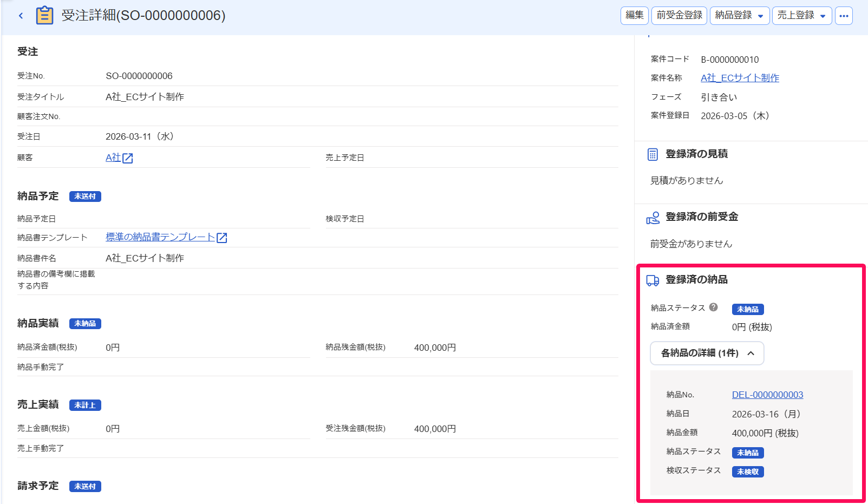
Task: Click the 未検収 status badge
Action: (x=748, y=472)
